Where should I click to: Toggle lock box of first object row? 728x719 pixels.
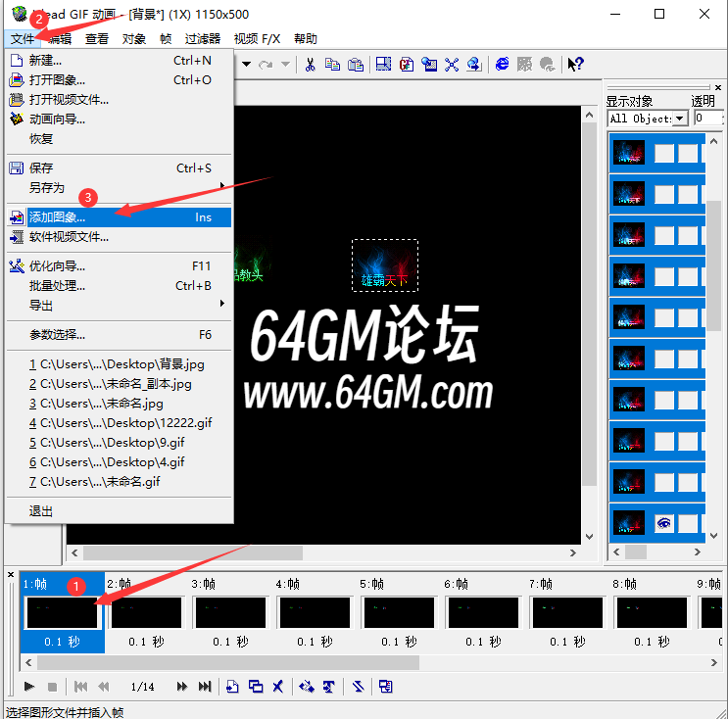[688, 153]
